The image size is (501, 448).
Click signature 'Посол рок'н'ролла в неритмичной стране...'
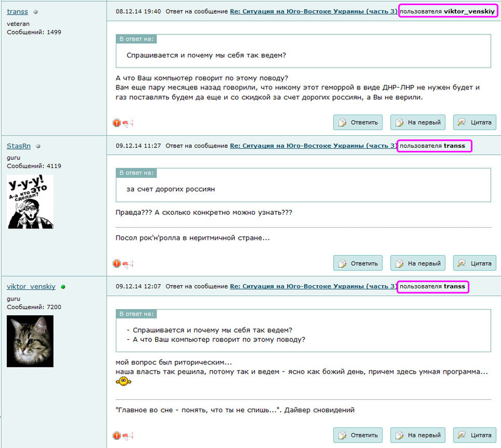[x=193, y=238]
